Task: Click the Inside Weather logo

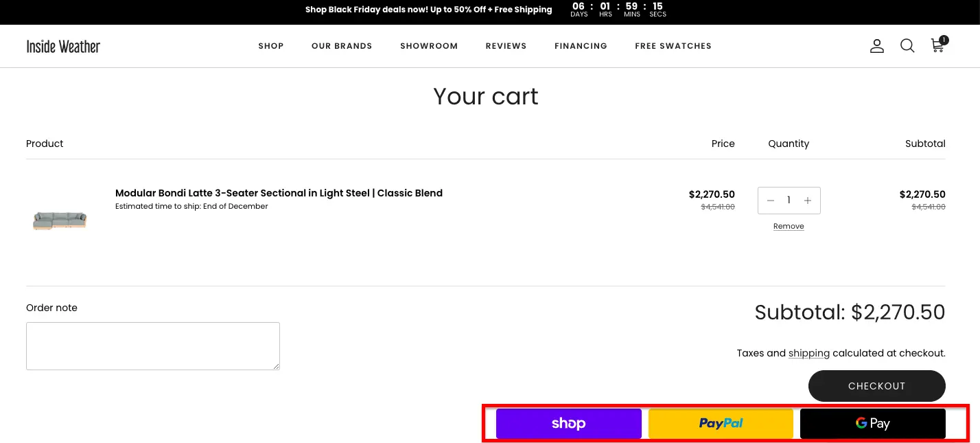Action: click(62, 46)
